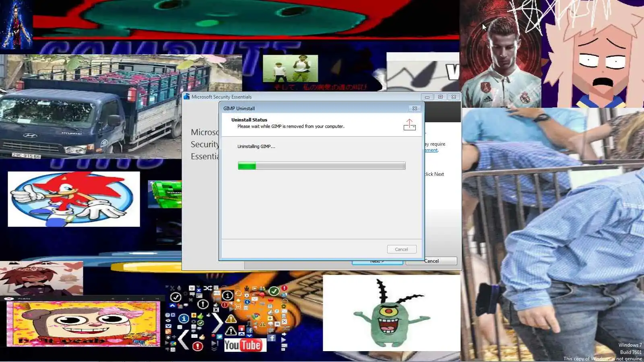Maximize the Microsoft Security Essentials window
Image resolution: width=644 pixels, height=362 pixels.
click(x=440, y=97)
